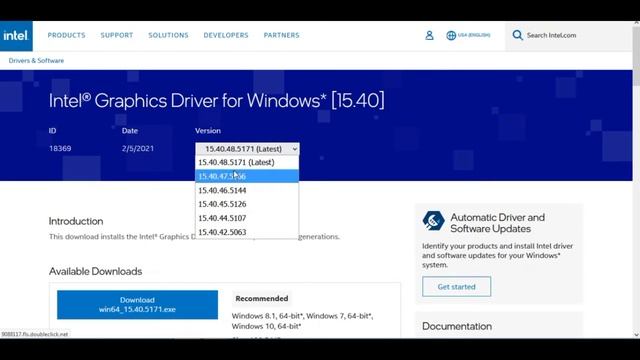The height and width of the screenshot is (360, 640).
Task: Click the ID value 18369
Action: [x=60, y=148]
